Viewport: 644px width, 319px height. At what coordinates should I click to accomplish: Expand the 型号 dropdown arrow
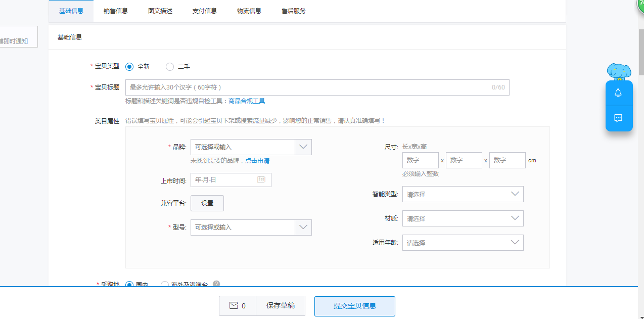[x=303, y=227]
